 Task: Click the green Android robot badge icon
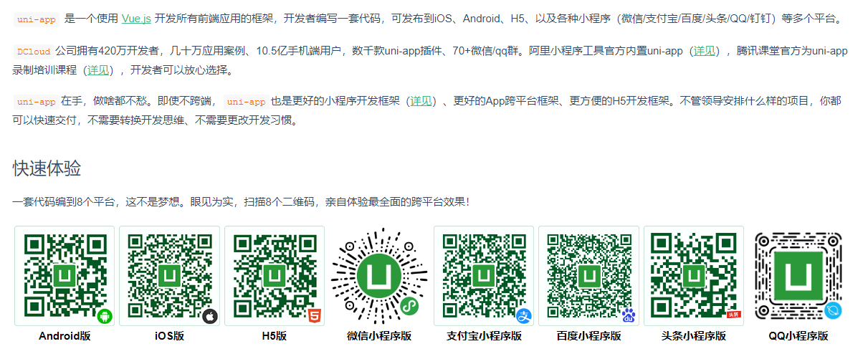click(105, 316)
